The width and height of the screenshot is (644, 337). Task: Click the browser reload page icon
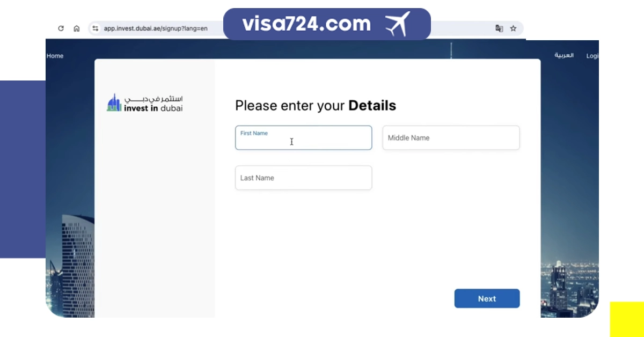(61, 28)
